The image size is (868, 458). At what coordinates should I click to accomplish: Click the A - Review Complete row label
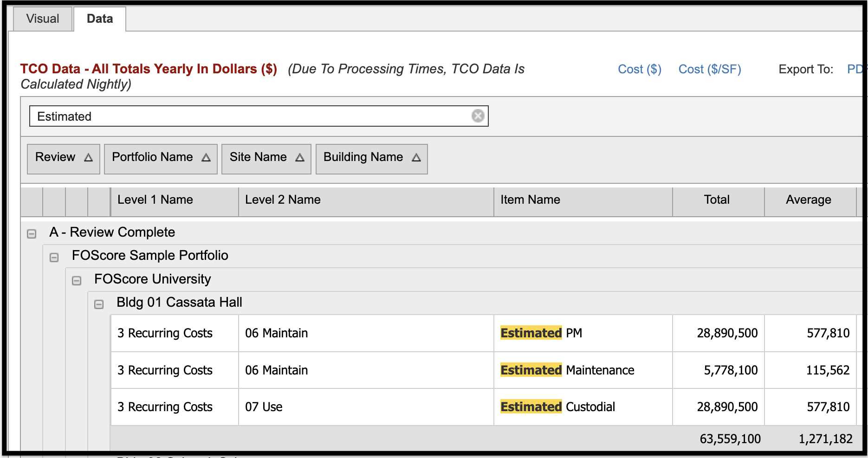(112, 232)
